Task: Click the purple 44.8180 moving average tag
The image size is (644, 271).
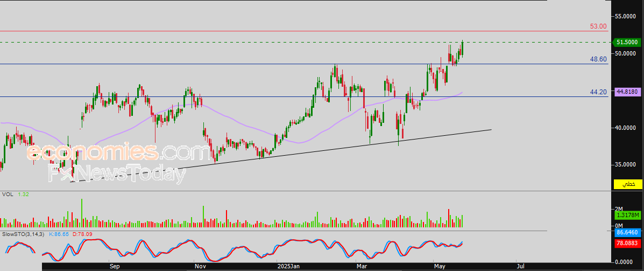Action: point(627,92)
